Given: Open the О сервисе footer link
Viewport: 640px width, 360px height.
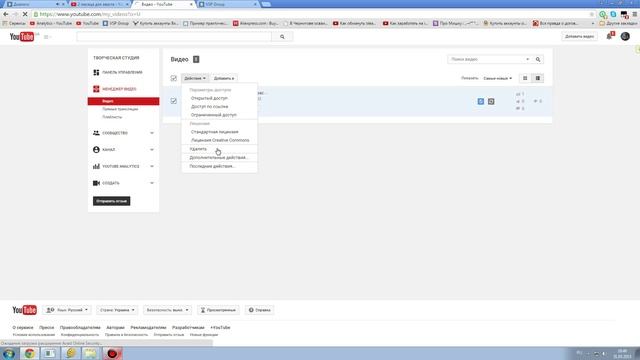Looking at the screenshot, I should point(23,328).
